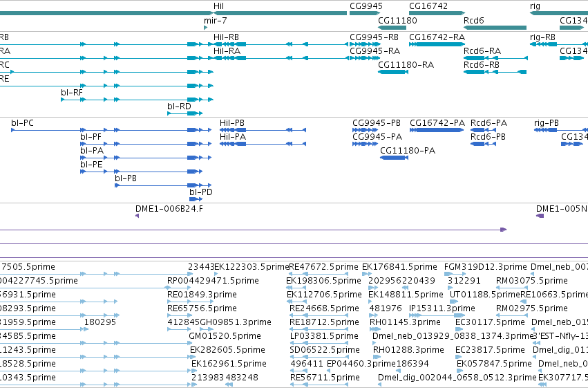Select the bl-PC protein label
This screenshot has height=388, width=588.
click(x=23, y=123)
